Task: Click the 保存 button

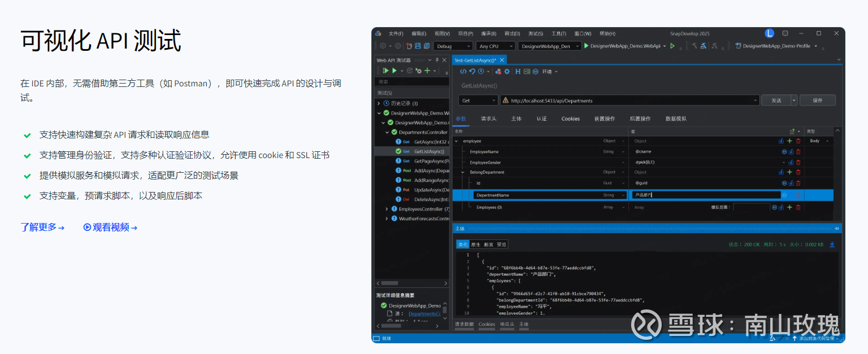Action: click(x=817, y=100)
